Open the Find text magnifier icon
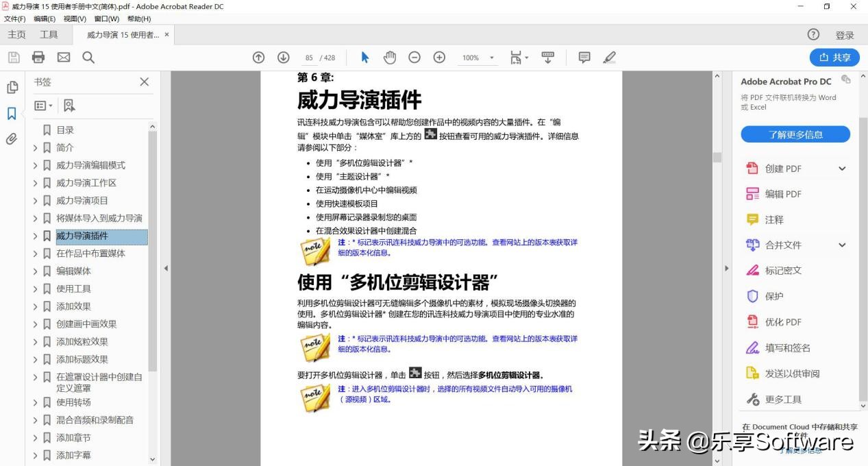 pyautogui.click(x=88, y=58)
